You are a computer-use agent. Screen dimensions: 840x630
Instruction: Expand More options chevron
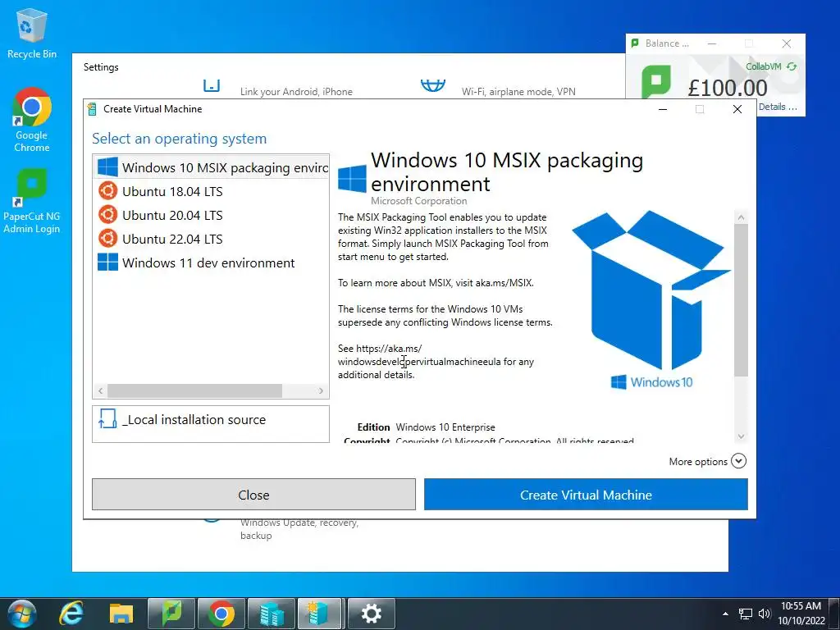(739, 461)
